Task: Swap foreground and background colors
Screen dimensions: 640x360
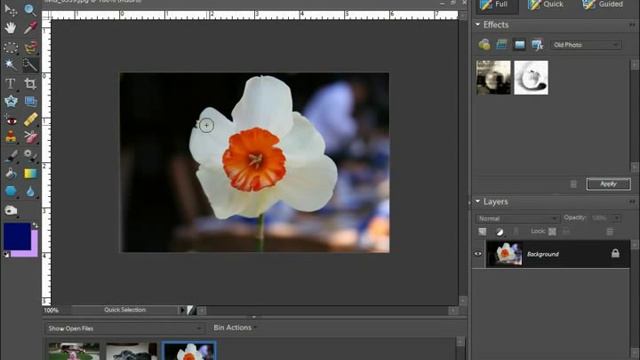Action: 35,225
